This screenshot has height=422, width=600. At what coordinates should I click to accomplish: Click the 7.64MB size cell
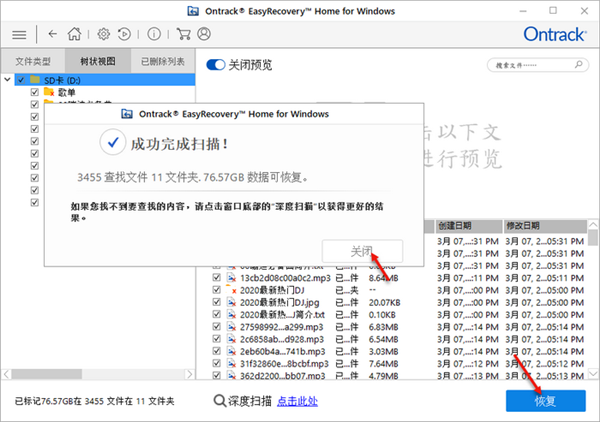click(383, 363)
